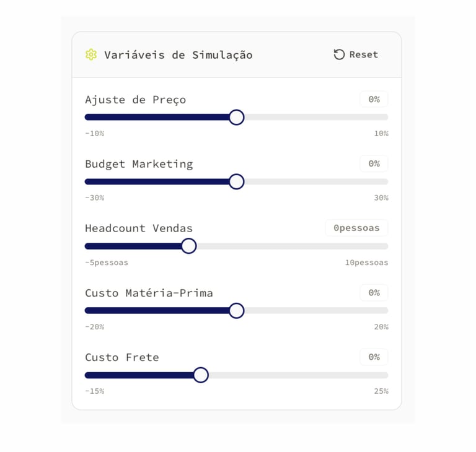
Task: Click the Custo Matéria-Prima slider handle
Action: [236, 311]
